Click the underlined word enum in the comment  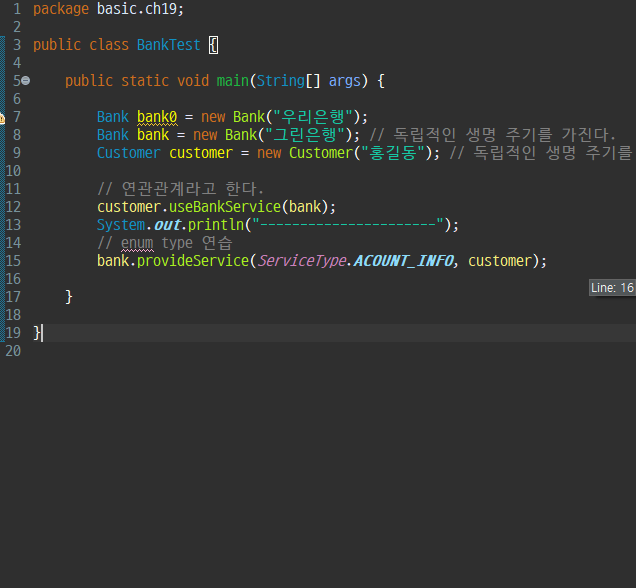click(x=137, y=243)
